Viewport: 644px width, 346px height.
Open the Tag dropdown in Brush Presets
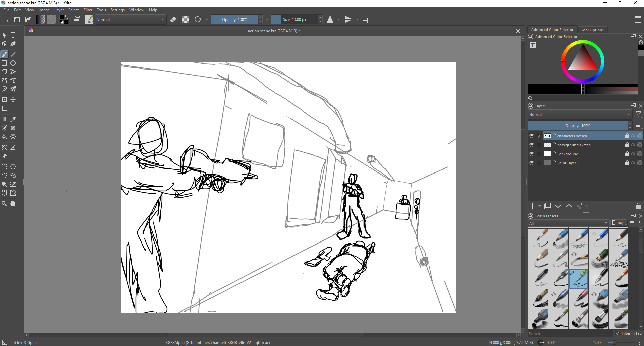619,223
